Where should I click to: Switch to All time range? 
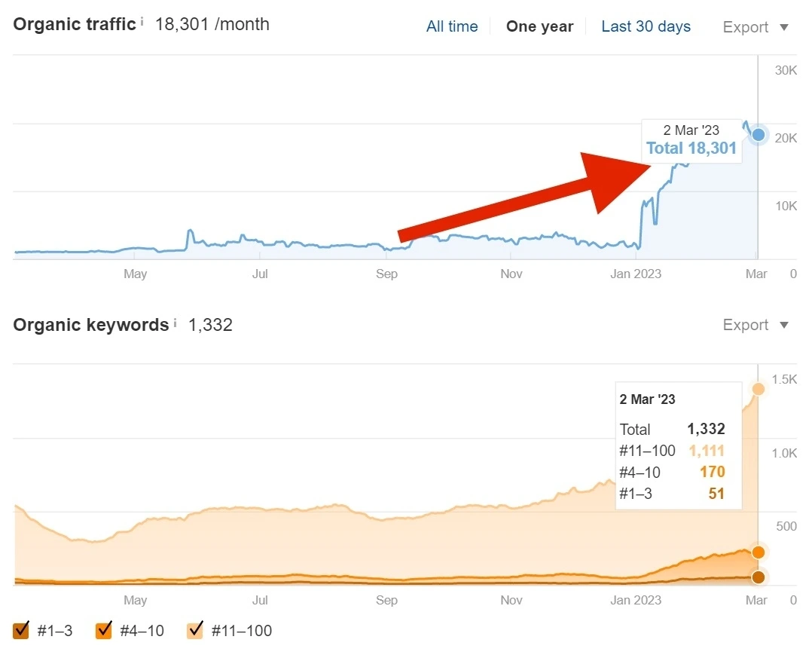pos(452,26)
